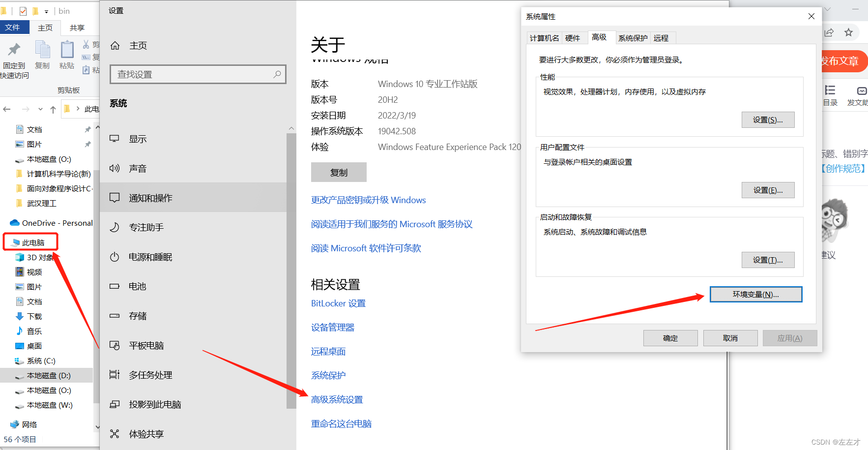Image resolution: width=868 pixels, height=450 pixels.
Task: Click the search magnifier in Settings search box
Action: coord(277,74)
